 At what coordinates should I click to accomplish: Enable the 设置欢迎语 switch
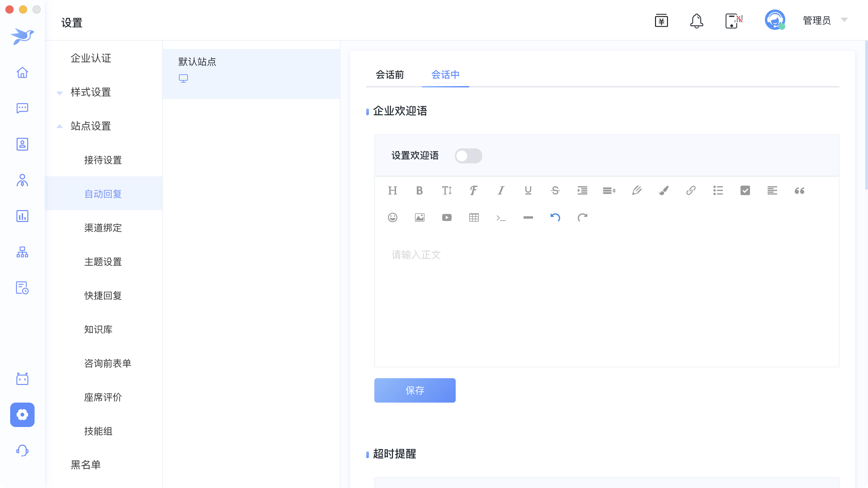point(468,156)
